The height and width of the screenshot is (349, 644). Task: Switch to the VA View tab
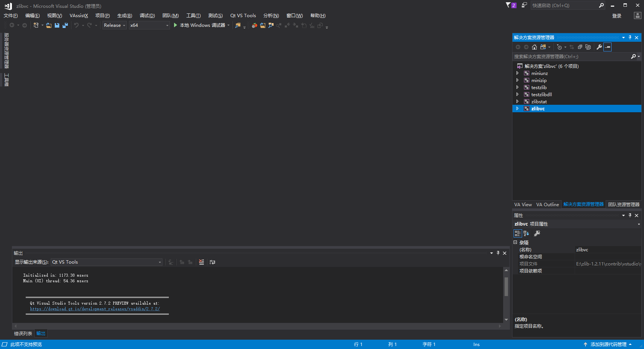(523, 205)
